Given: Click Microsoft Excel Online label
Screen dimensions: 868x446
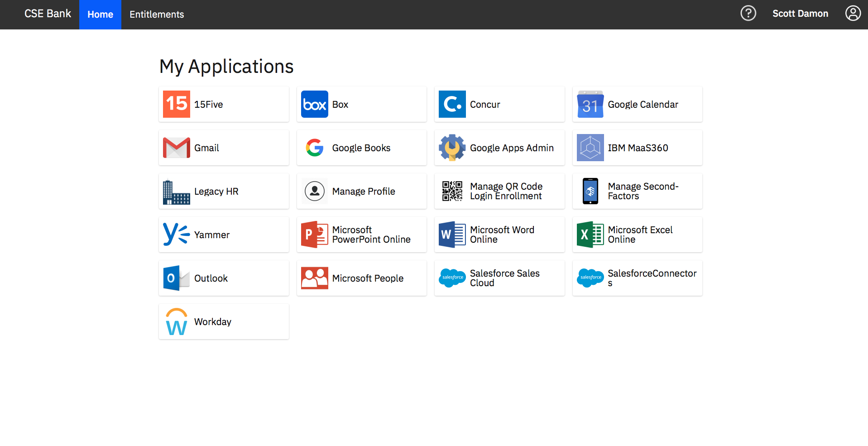Looking at the screenshot, I should (x=640, y=235).
